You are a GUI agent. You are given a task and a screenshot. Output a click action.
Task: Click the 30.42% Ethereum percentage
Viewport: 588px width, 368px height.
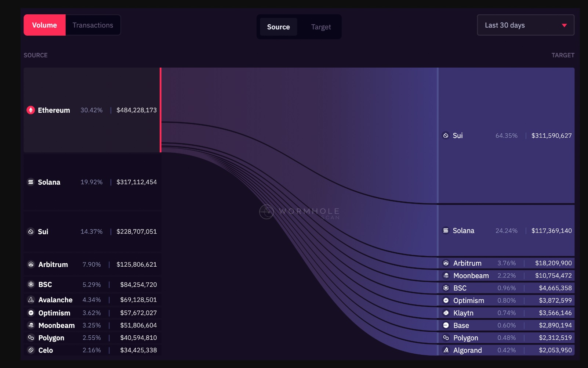[x=91, y=110]
